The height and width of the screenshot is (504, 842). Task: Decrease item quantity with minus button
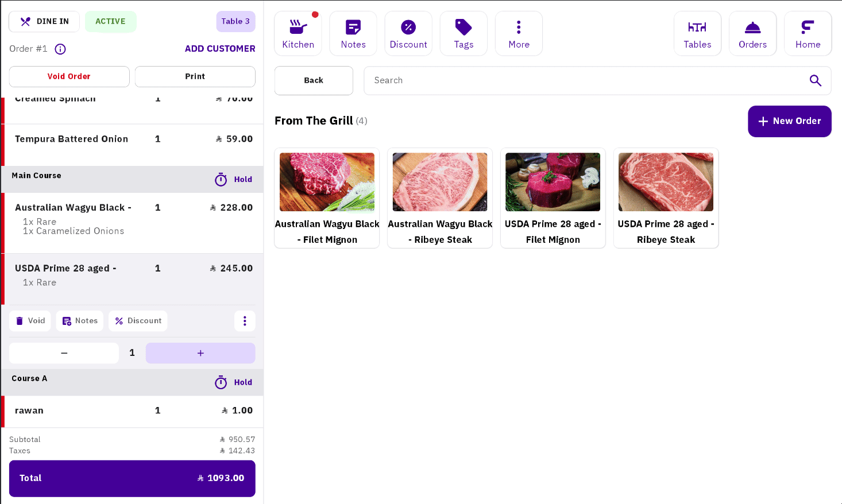click(64, 353)
